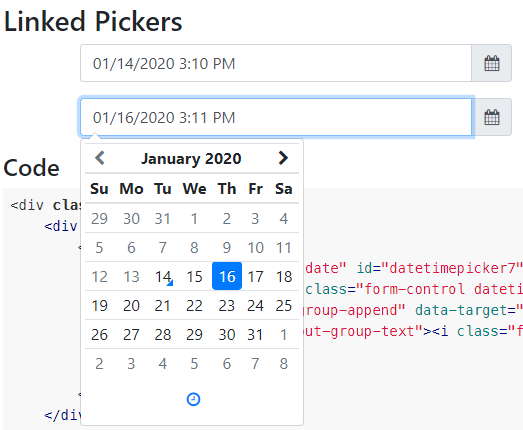The width and height of the screenshot is (523, 430).
Task: Click the January 2020 month header
Action: click(x=191, y=158)
